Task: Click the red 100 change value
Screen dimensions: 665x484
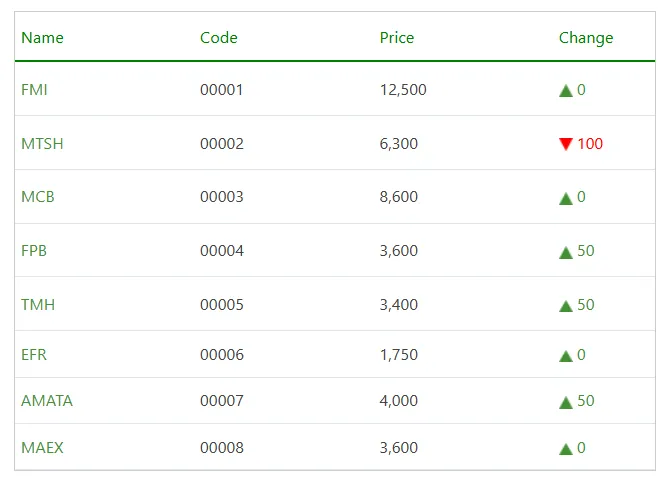Action: [x=590, y=144]
